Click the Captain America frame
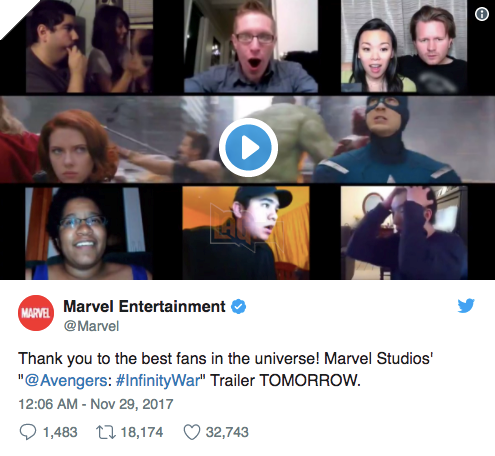Image resolution: width=495 pixels, height=456 pixels. click(388, 140)
